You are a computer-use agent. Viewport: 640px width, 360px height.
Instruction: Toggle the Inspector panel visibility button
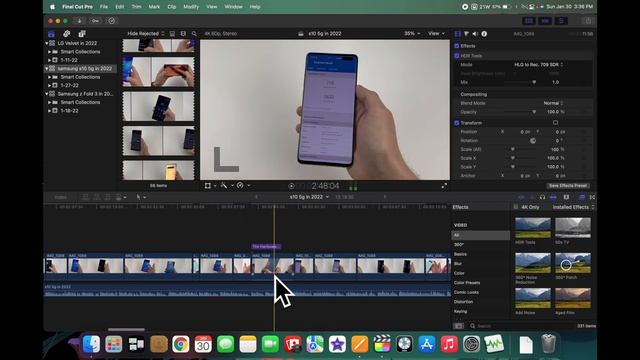click(561, 21)
